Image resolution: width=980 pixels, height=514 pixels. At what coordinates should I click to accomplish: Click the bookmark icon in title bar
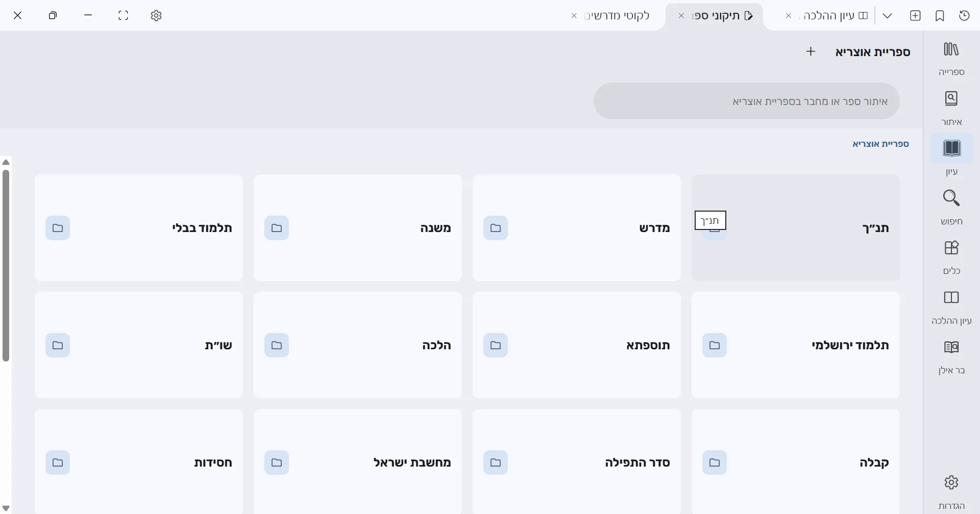pyautogui.click(x=940, y=16)
